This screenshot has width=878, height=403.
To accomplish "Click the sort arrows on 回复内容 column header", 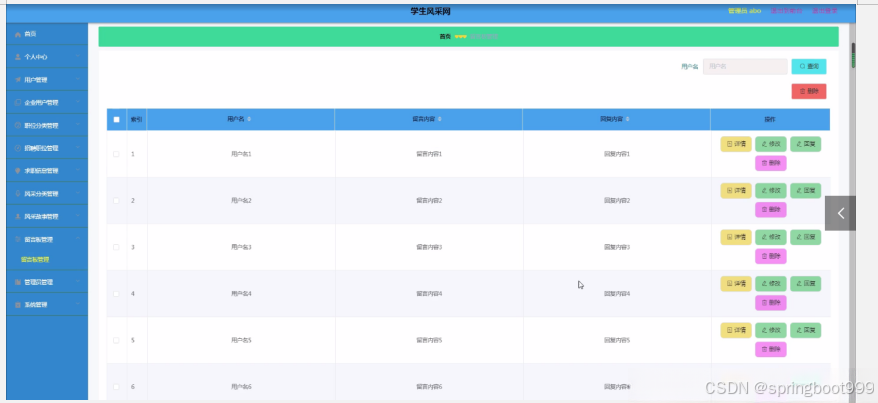I will pos(627,119).
